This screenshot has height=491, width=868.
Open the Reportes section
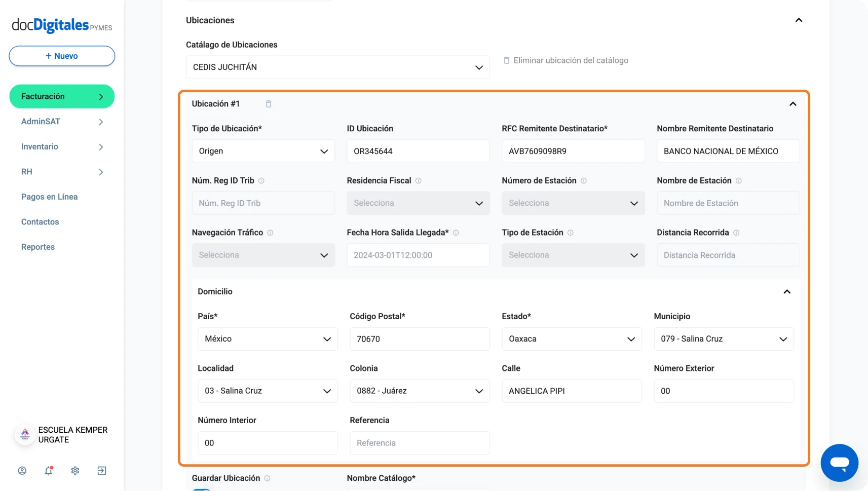[38, 247]
